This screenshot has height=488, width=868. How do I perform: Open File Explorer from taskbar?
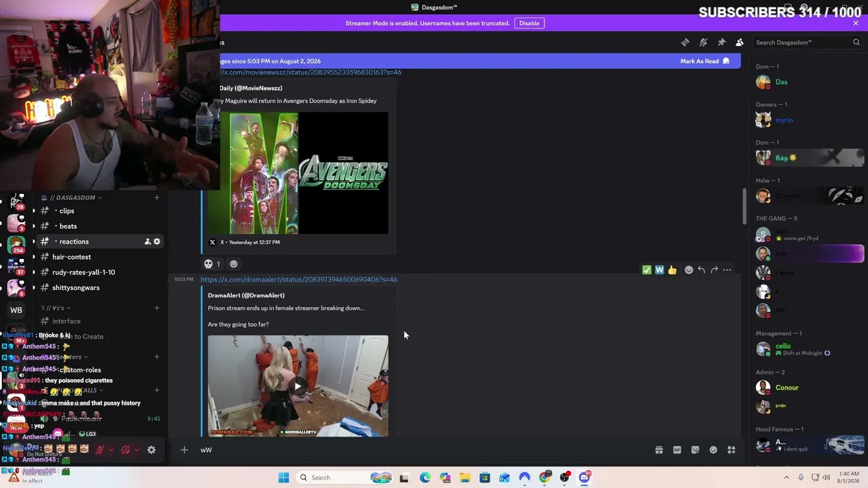[x=465, y=477]
